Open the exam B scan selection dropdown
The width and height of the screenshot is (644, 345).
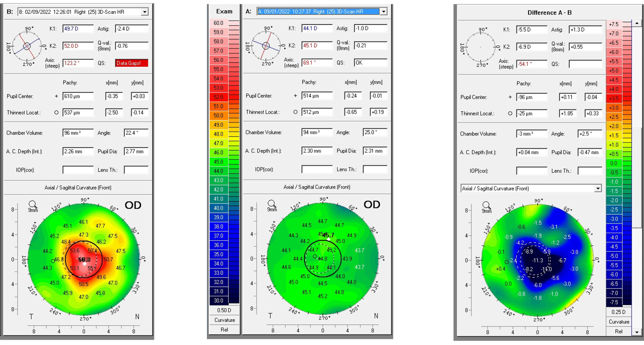pyautogui.click(x=144, y=12)
